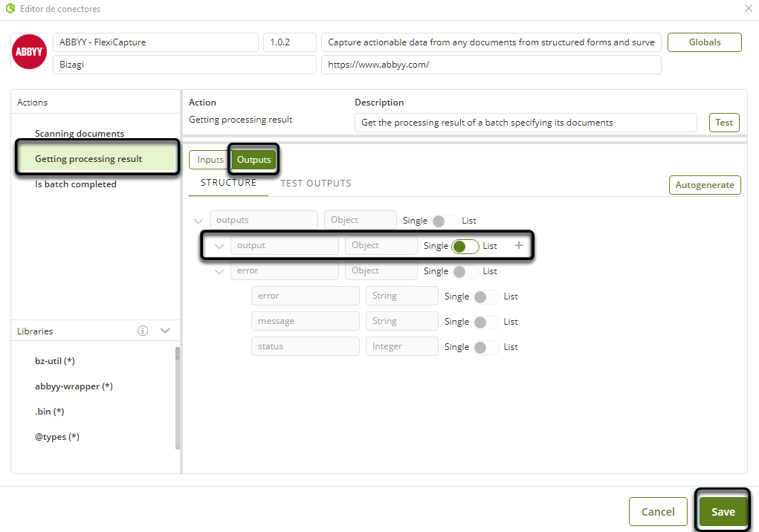Toggle Single/List switch for outputs row
The width and height of the screenshot is (759, 532).
tap(445, 221)
